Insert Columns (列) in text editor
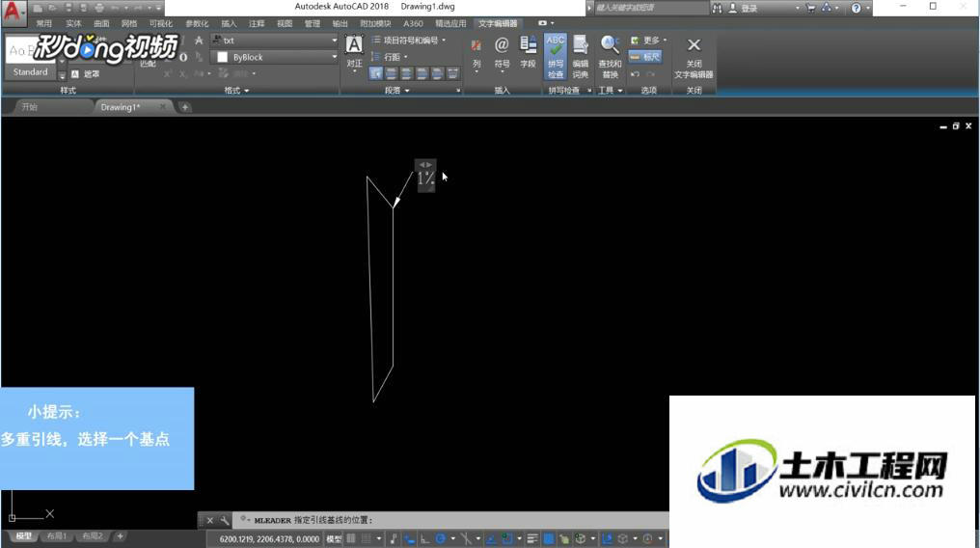Image resolution: width=980 pixels, height=548 pixels. click(x=476, y=54)
